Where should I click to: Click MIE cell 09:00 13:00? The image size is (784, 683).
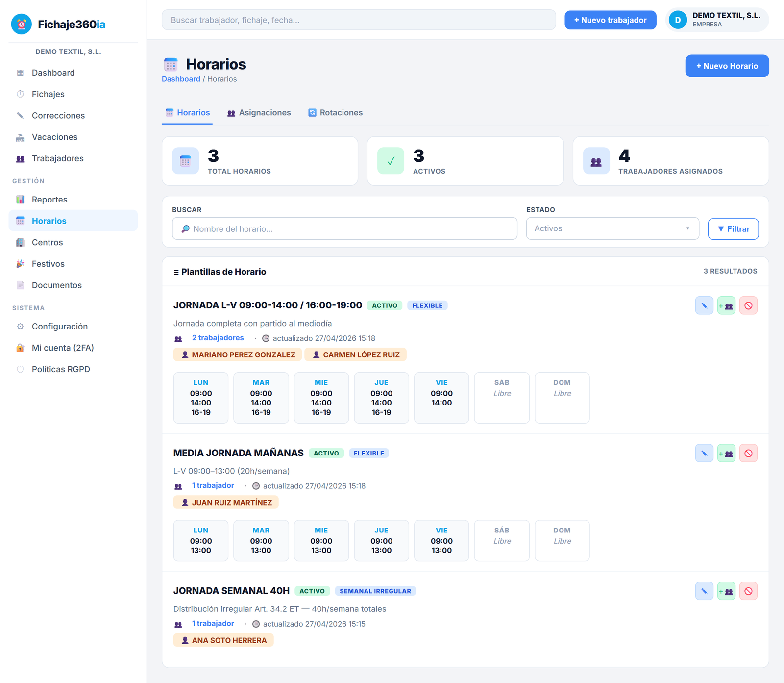[x=321, y=540]
